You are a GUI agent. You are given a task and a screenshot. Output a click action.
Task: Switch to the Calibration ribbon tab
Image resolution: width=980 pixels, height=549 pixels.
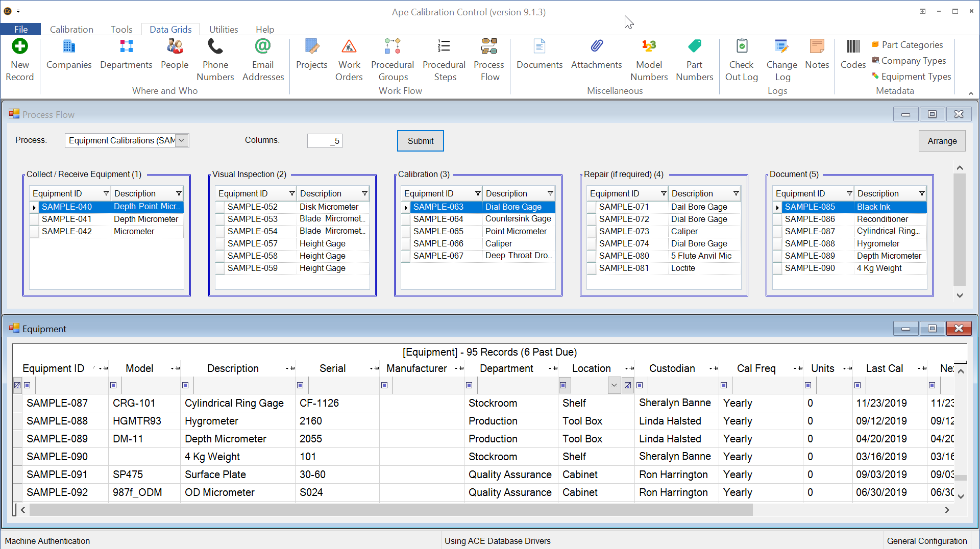coord(71,29)
